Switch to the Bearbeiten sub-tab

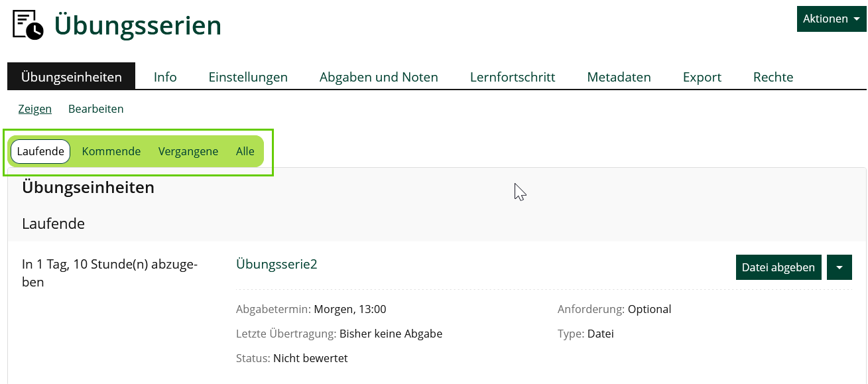click(95, 109)
